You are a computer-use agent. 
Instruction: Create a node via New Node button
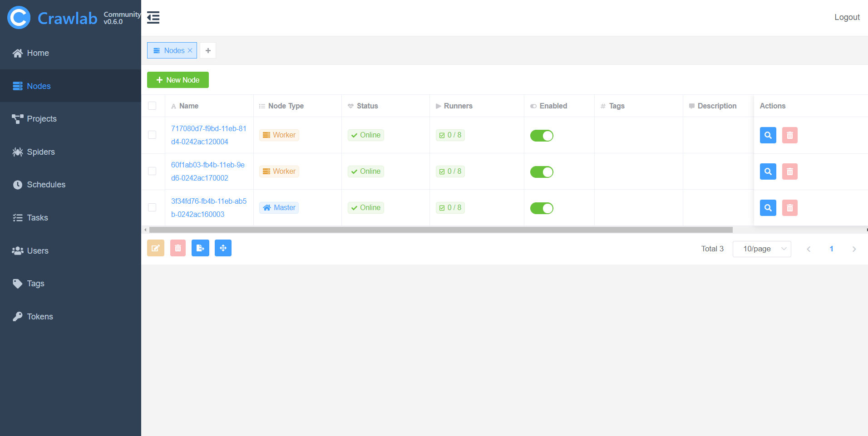coord(178,80)
